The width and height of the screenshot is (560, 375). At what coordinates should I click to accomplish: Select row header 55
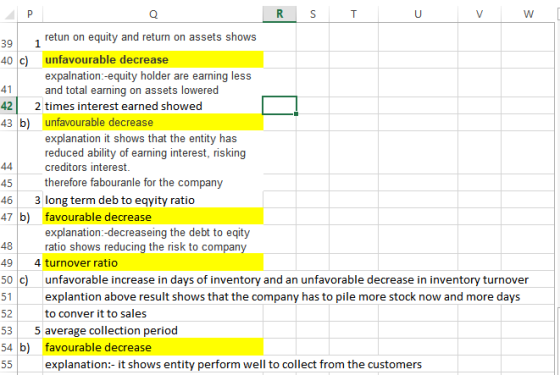[8, 364]
